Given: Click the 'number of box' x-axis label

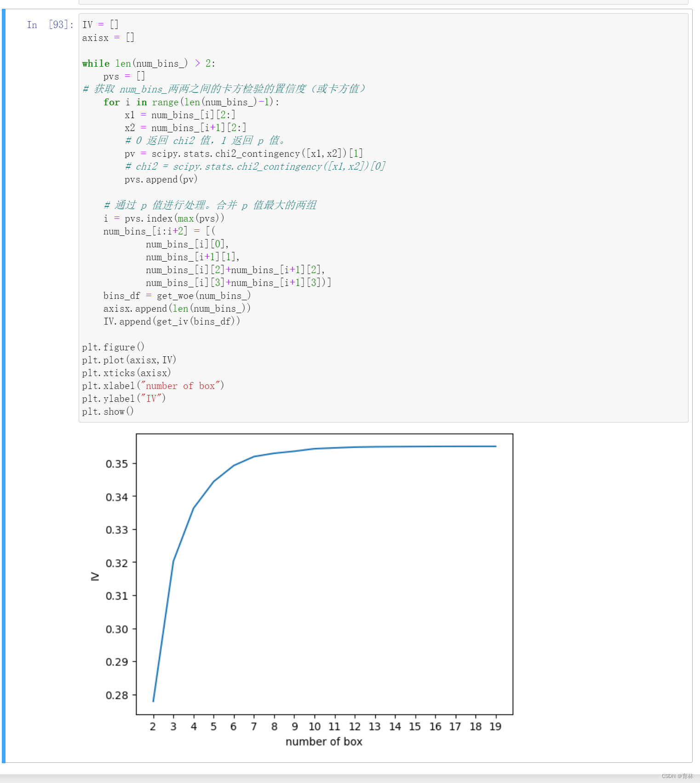Looking at the screenshot, I should tap(324, 742).
